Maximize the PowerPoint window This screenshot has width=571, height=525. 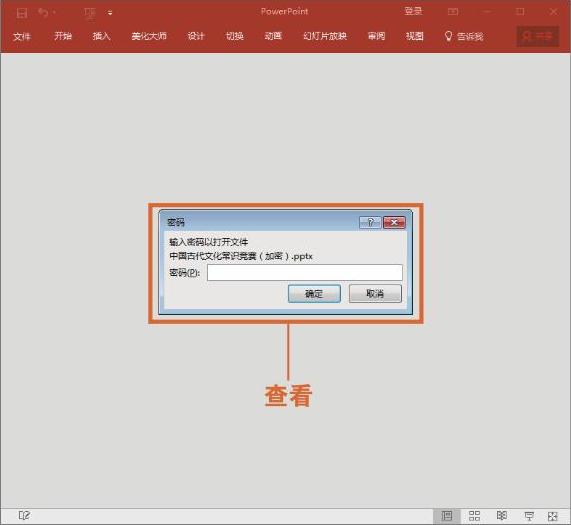click(x=520, y=12)
